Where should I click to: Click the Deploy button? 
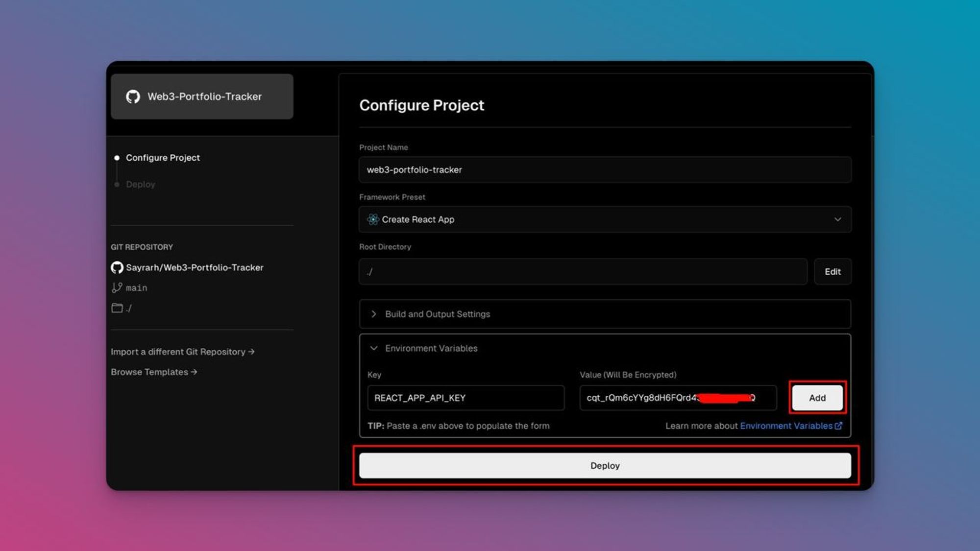tap(605, 465)
